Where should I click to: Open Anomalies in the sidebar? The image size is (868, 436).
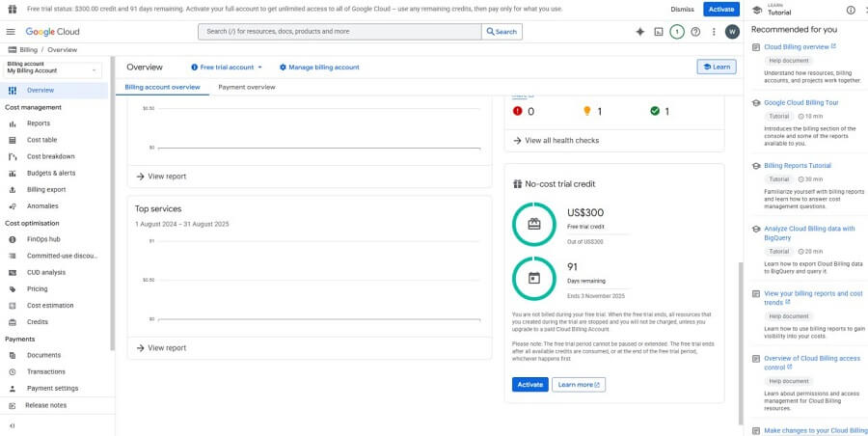42,206
